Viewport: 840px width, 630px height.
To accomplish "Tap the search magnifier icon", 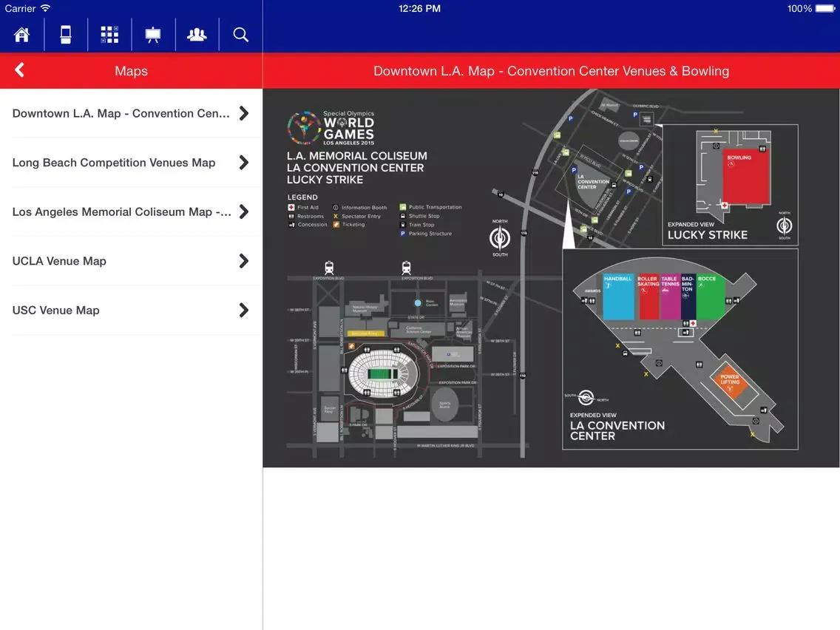I will coord(241,35).
